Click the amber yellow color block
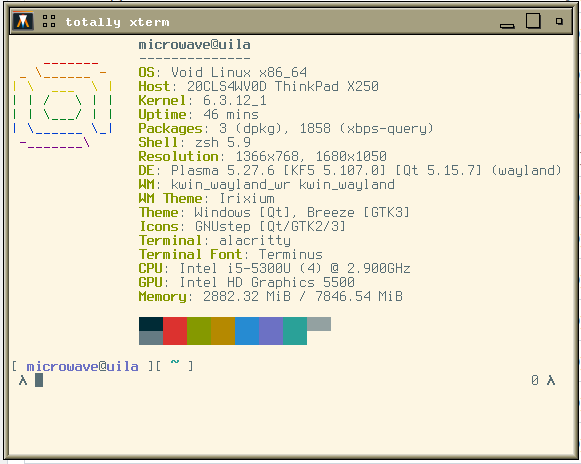Viewport: 581px width, 464px height. tap(223, 331)
